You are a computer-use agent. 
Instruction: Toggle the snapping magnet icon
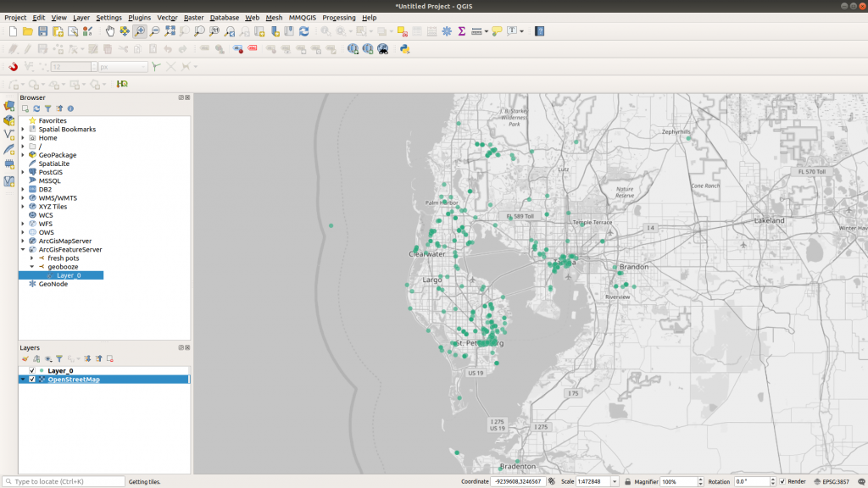(x=13, y=67)
